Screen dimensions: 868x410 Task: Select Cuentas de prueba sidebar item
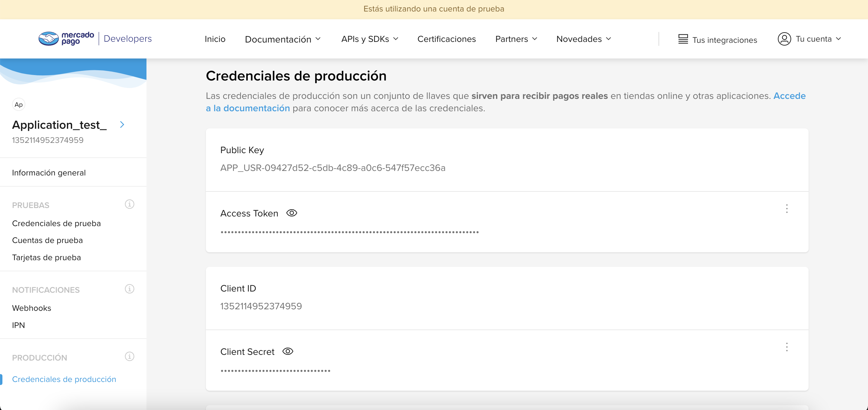coord(48,240)
